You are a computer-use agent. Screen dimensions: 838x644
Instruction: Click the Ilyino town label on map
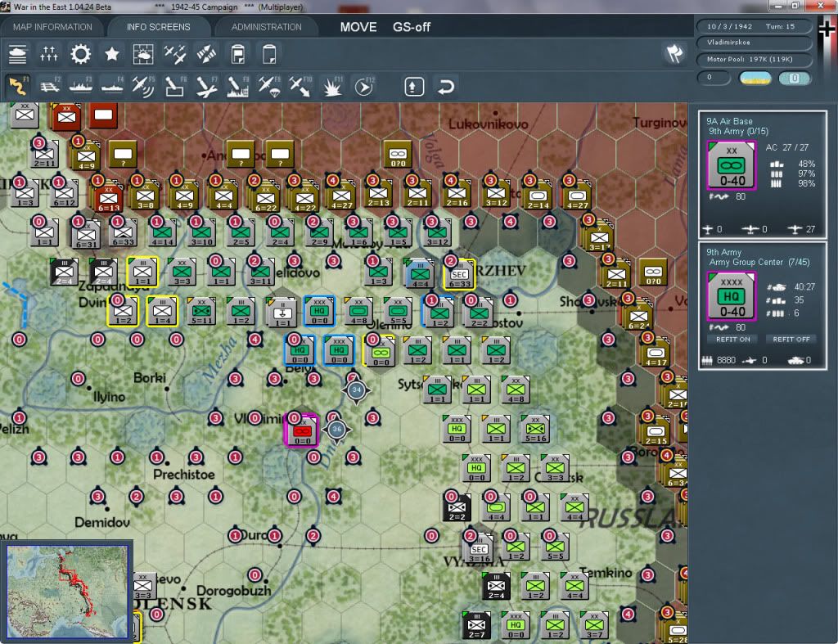coord(109,397)
